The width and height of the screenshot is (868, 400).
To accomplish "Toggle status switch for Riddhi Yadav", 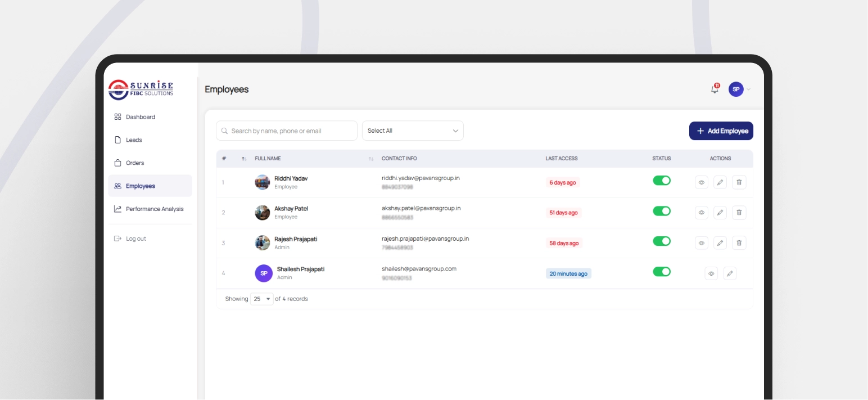I will point(662,181).
